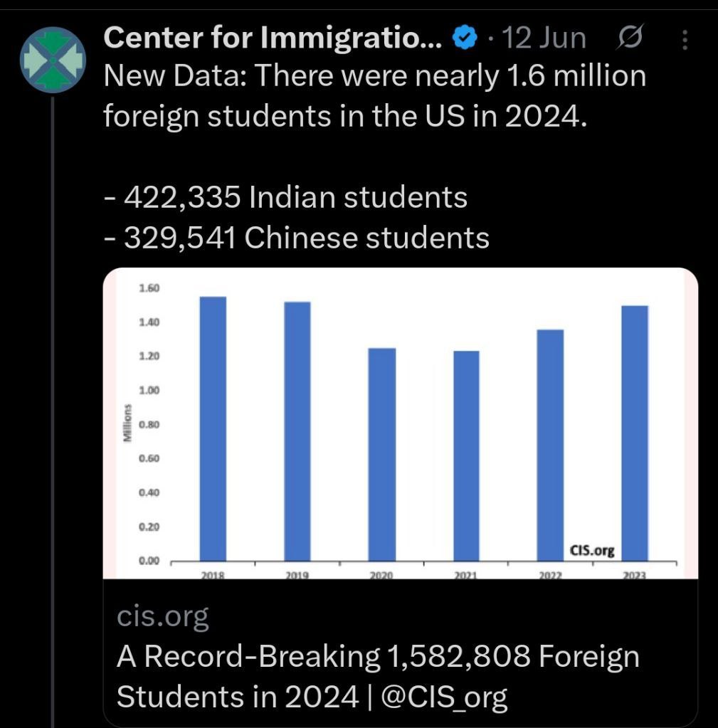This screenshot has height=728, width=718.
Task: Open the 'A Record-Breaking 1,582,808 Foreign Students' headline
Action: coord(378,677)
